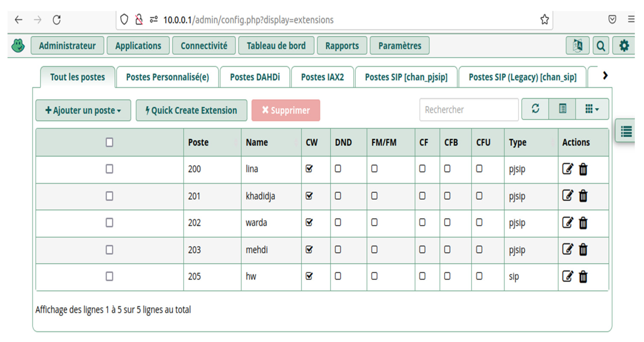Open the Connectivité menu

point(204,46)
